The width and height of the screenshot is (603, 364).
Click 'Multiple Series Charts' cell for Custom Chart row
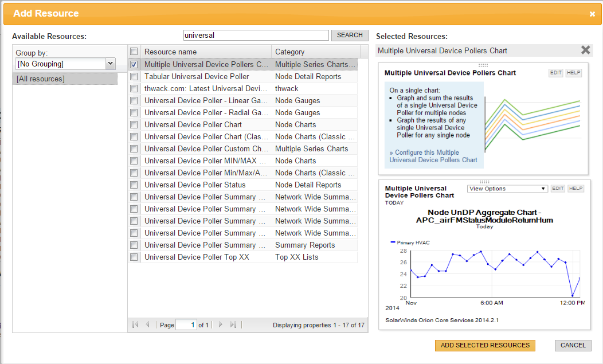coord(311,148)
